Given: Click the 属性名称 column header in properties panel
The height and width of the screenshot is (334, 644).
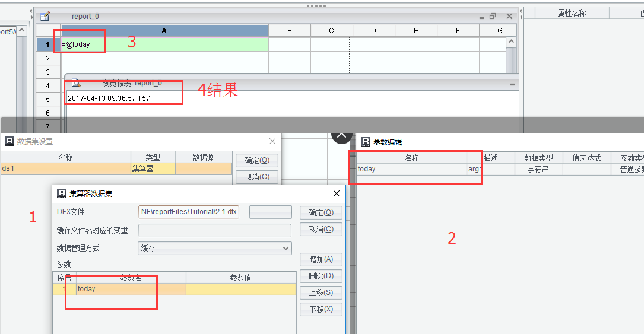Looking at the screenshot, I should pyautogui.click(x=572, y=13).
